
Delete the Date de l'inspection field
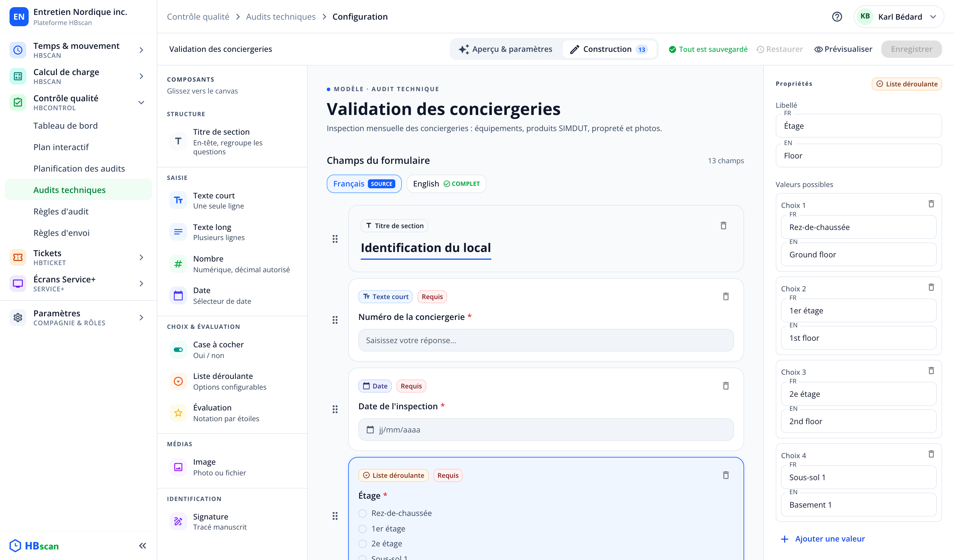pos(725,385)
